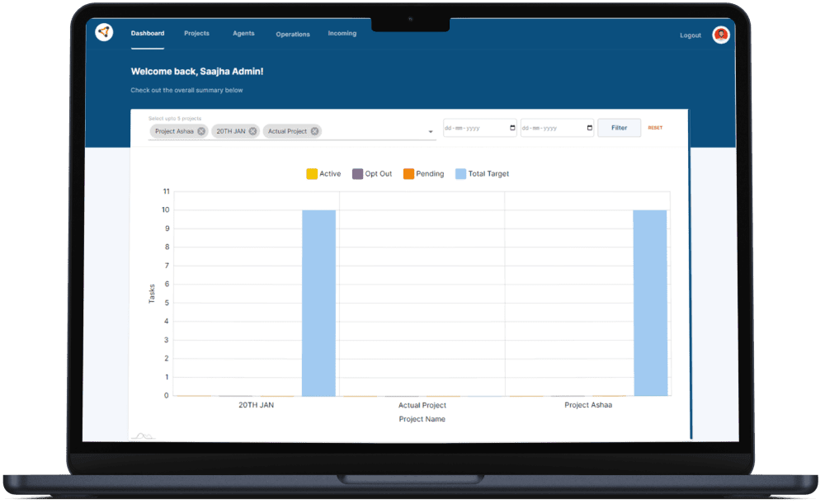Switch to the Projects tab
The height and width of the screenshot is (504, 825).
(x=196, y=33)
